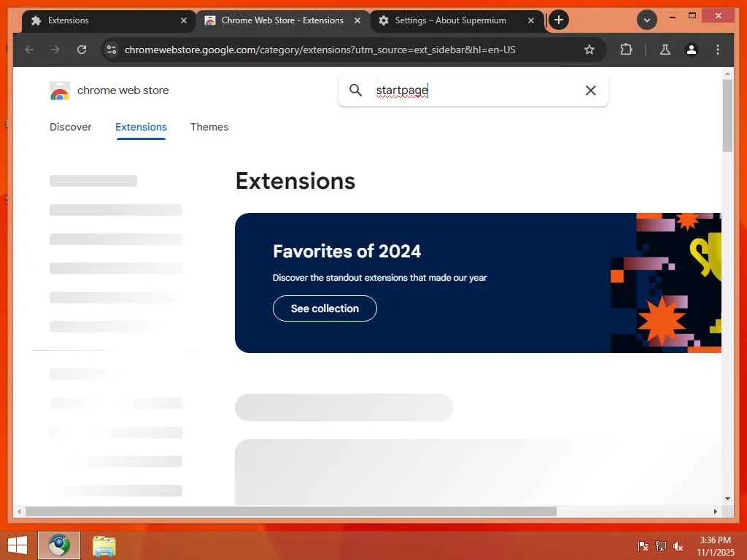Click the search magnifier icon

click(355, 90)
